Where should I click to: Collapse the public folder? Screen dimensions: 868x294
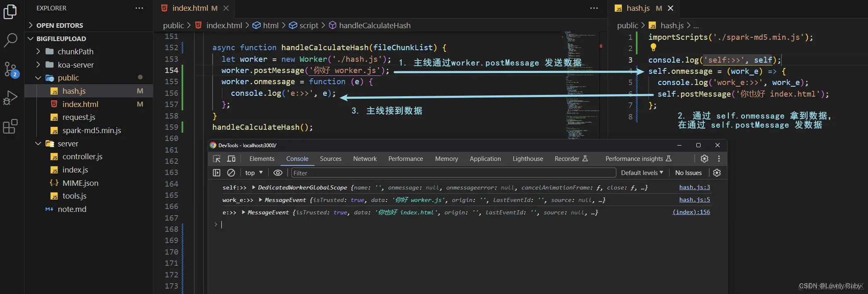point(38,78)
